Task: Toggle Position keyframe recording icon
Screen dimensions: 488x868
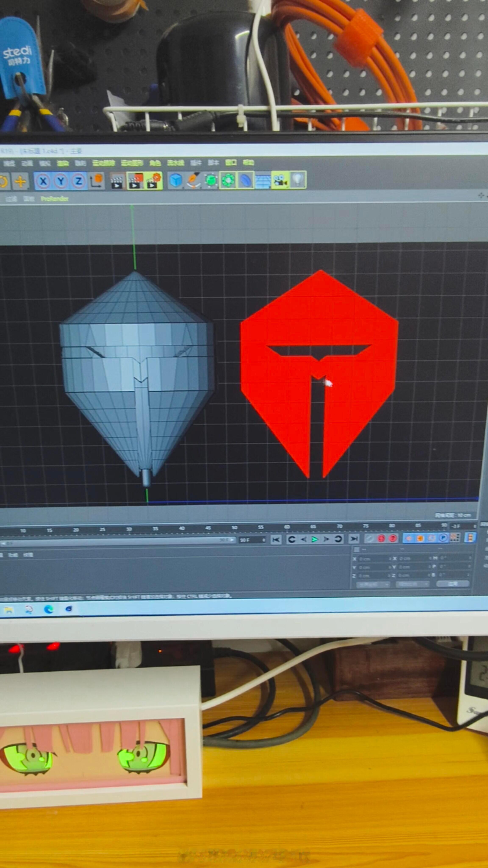Action: coord(409,538)
